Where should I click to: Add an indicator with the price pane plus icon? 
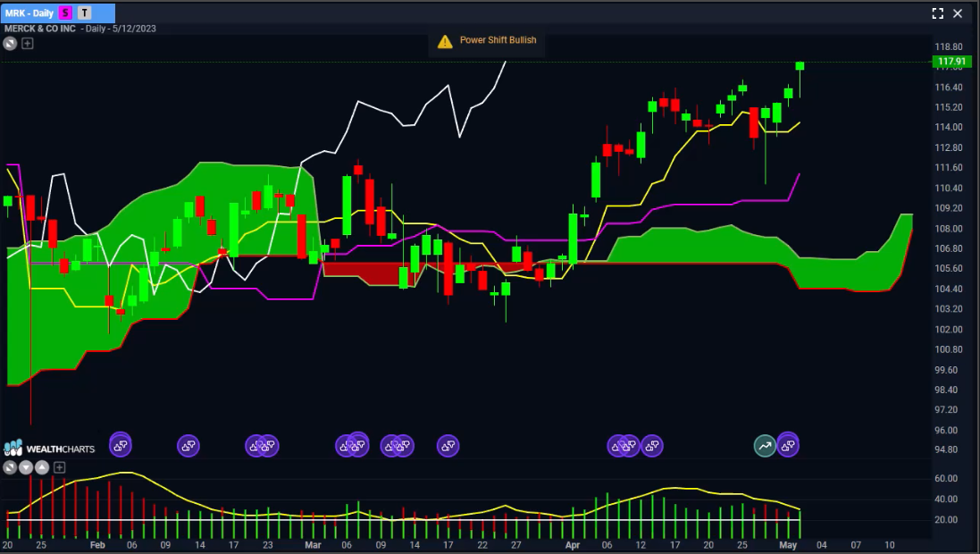click(x=28, y=43)
